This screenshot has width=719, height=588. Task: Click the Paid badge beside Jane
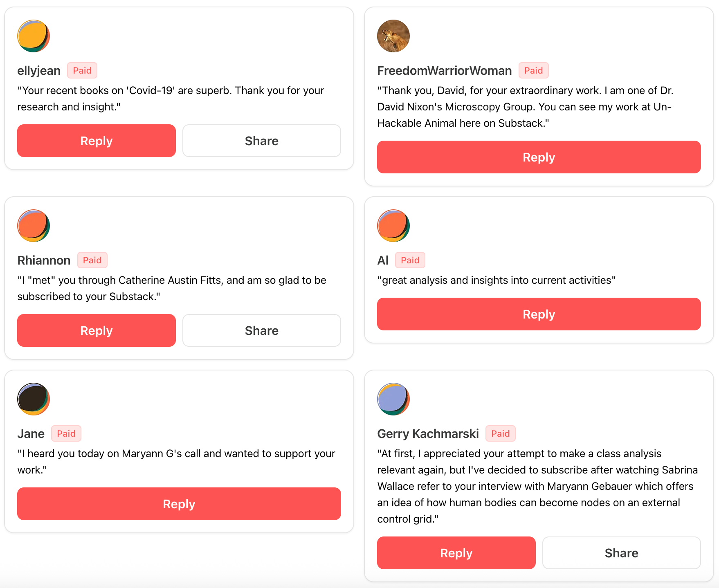pos(66,433)
